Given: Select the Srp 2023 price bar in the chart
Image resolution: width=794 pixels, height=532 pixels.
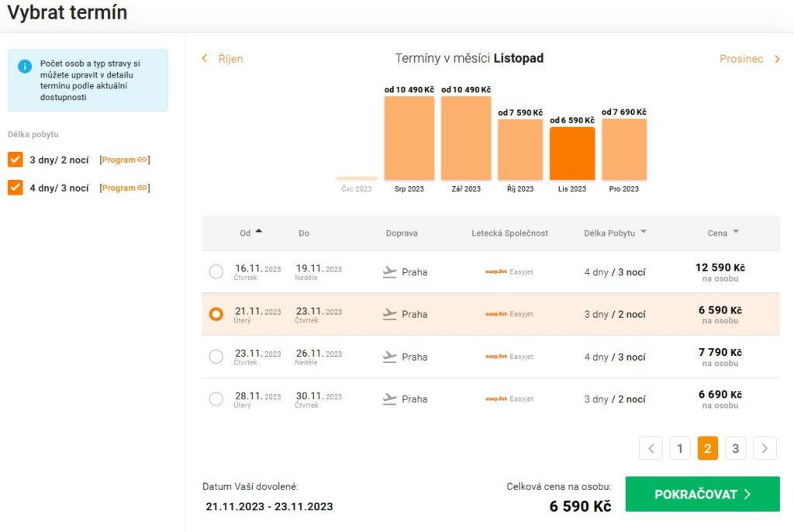Looking at the screenshot, I should [x=409, y=138].
